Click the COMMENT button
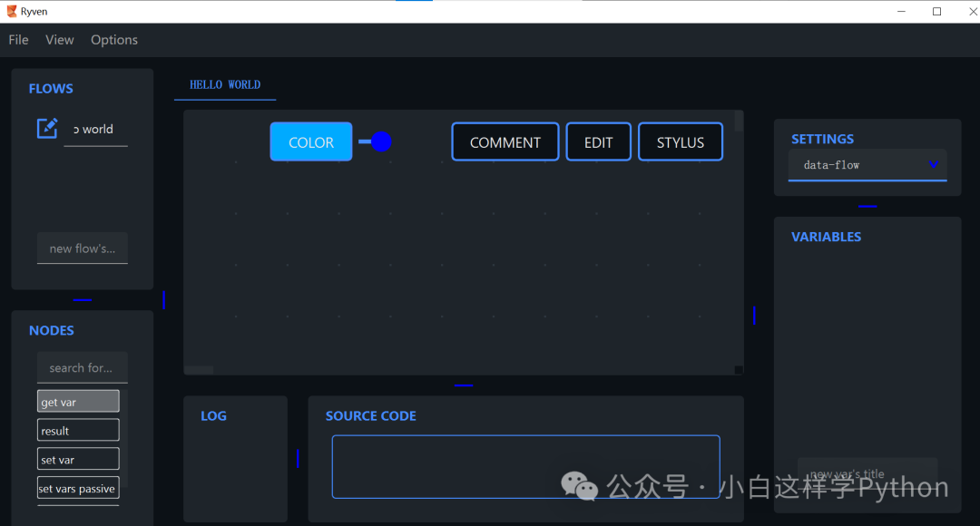The width and height of the screenshot is (980, 526). click(505, 141)
